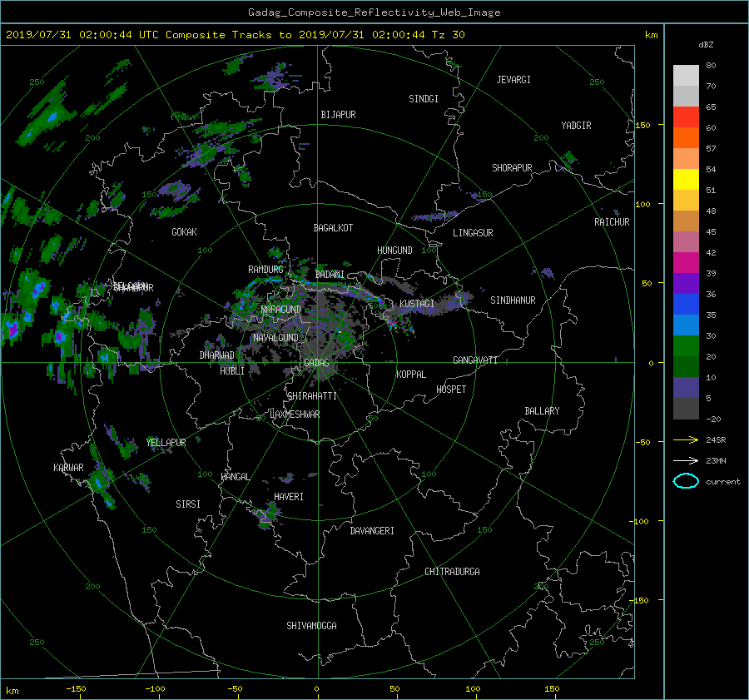Click the LAXMESHWAR city label
749x700 pixels.
click(x=295, y=415)
